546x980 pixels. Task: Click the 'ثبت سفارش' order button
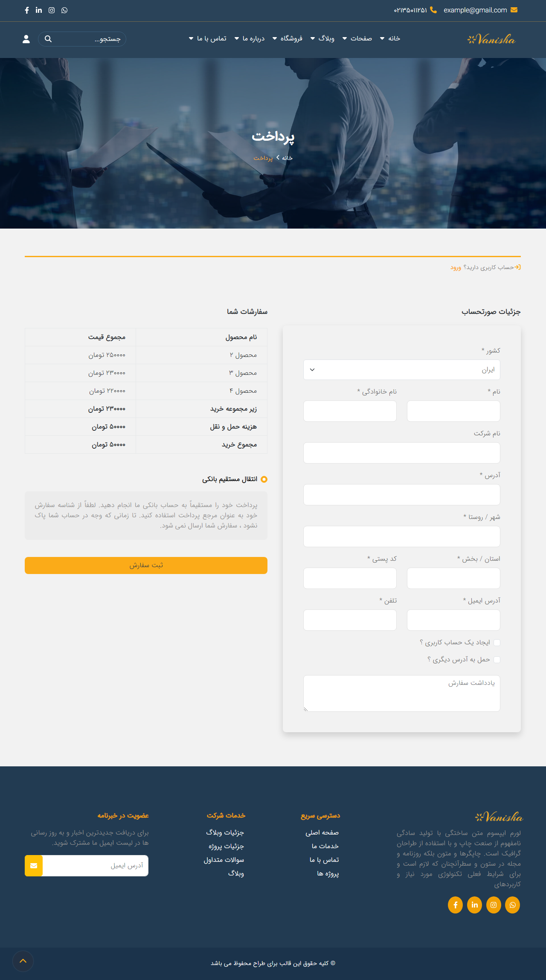coord(146,565)
